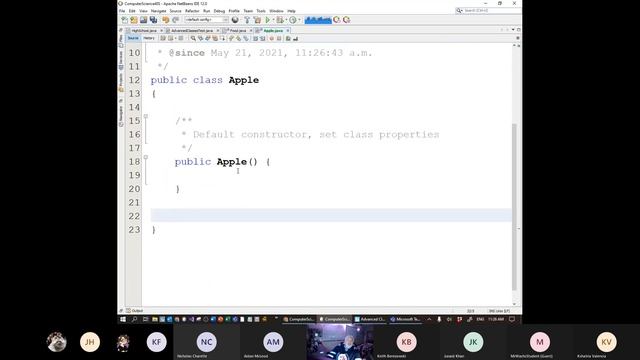Click the vertical editor scrollbar
Image resolution: width=640 pixels, height=360 pixels.
pyautogui.click(x=514, y=207)
